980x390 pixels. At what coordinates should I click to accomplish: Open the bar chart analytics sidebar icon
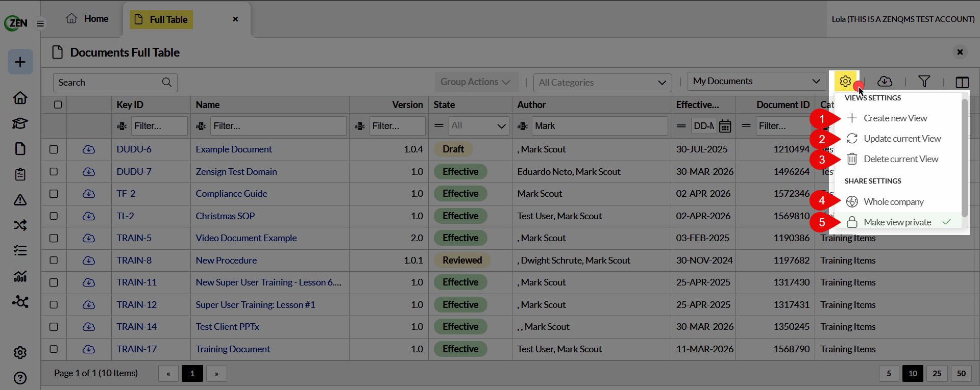[x=20, y=276]
